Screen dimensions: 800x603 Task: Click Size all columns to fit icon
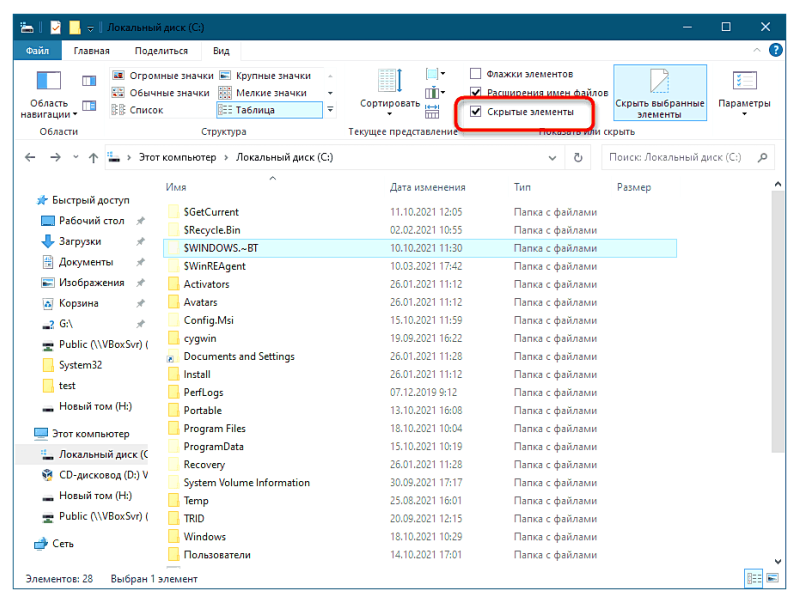[432, 111]
